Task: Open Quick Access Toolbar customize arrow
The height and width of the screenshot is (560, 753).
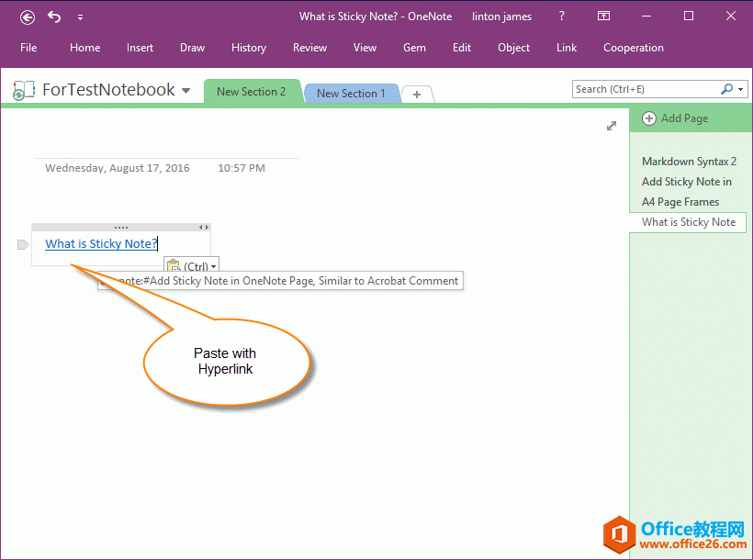Action: point(80,17)
